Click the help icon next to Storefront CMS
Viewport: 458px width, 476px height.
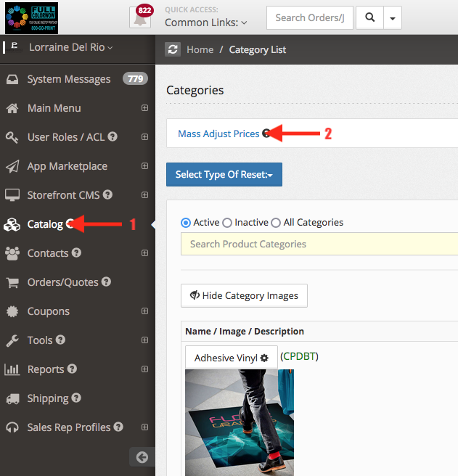click(x=107, y=195)
